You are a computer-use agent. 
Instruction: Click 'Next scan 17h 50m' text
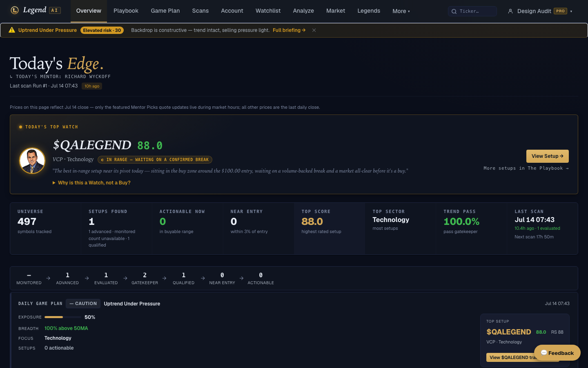(534, 237)
